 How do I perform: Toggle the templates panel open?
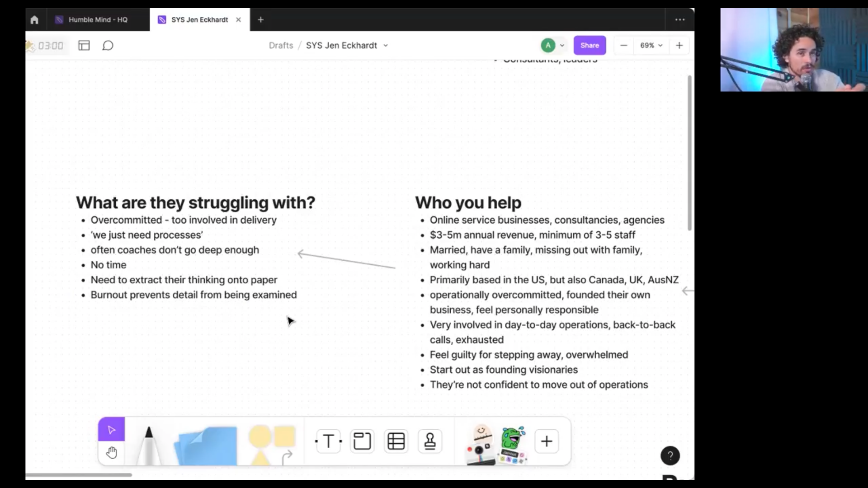[84, 45]
